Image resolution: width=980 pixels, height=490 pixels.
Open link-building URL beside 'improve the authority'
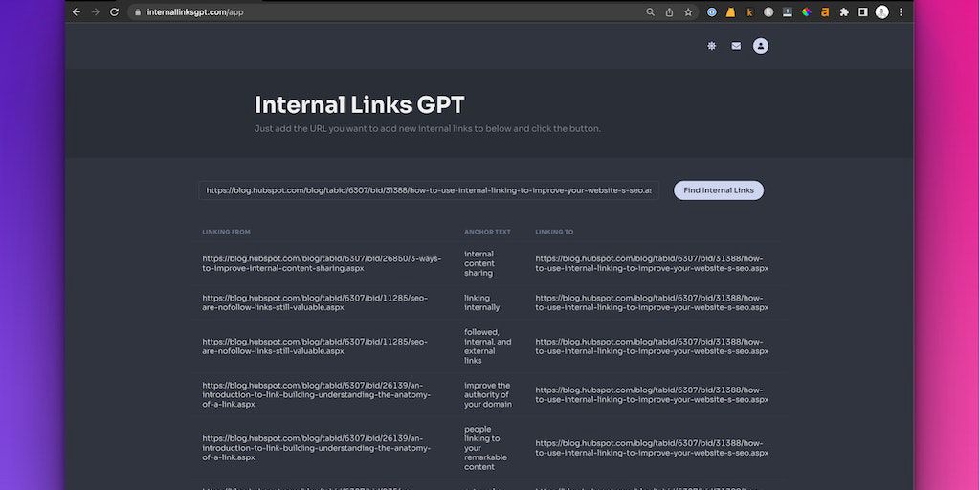tap(316, 395)
